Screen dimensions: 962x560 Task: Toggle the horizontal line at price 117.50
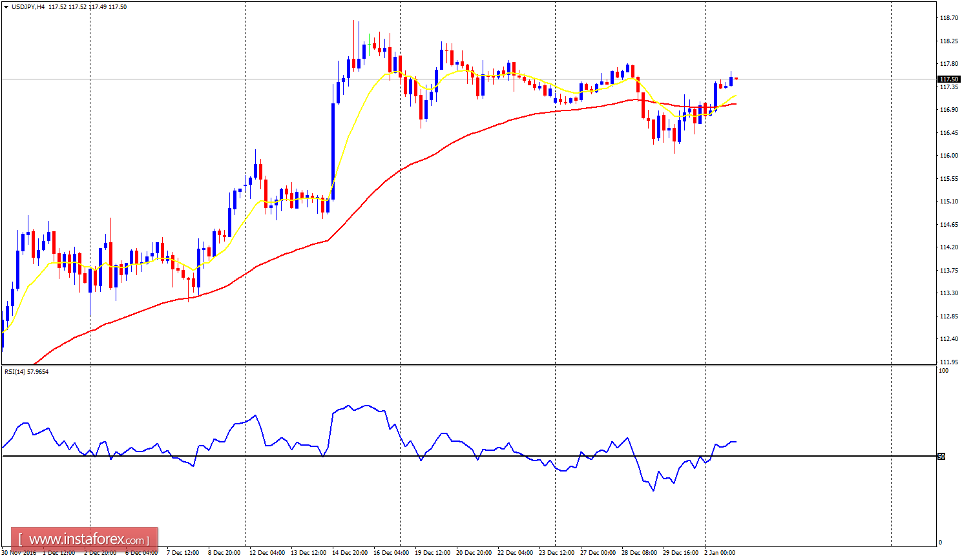[452, 78]
